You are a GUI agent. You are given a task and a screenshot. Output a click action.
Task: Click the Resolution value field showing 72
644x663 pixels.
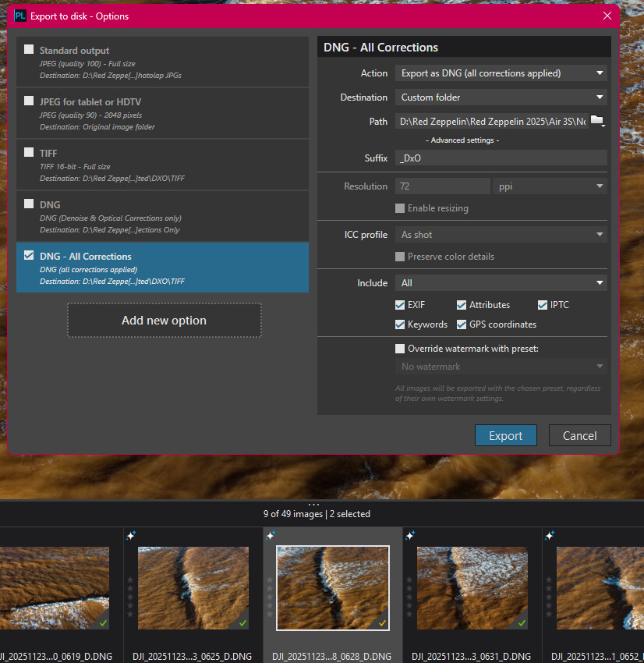pos(442,186)
